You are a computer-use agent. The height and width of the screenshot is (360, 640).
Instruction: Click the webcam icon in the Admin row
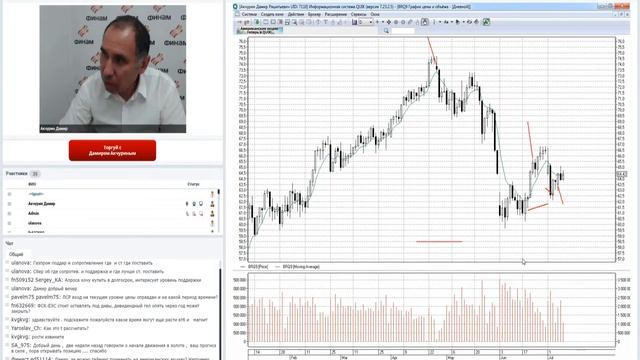[x=194, y=213]
